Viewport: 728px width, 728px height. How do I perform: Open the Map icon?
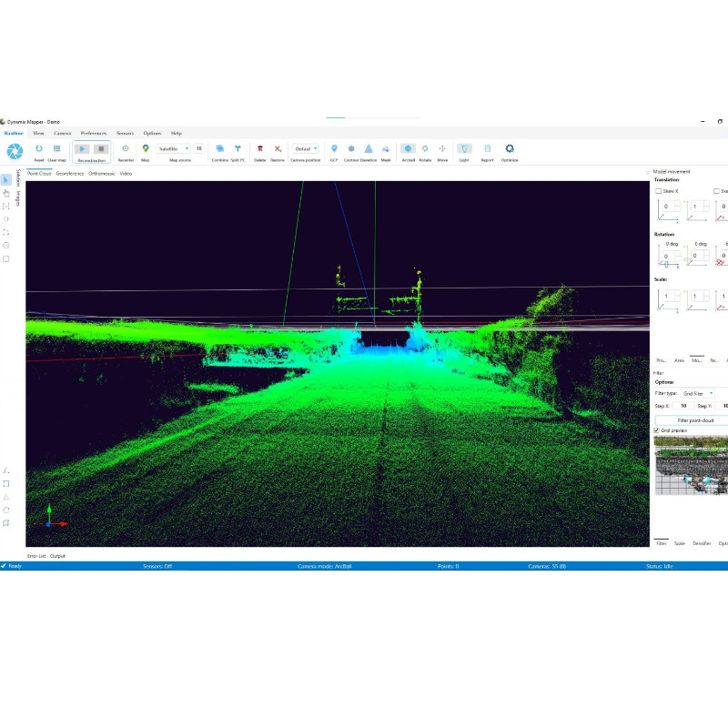tap(146, 148)
